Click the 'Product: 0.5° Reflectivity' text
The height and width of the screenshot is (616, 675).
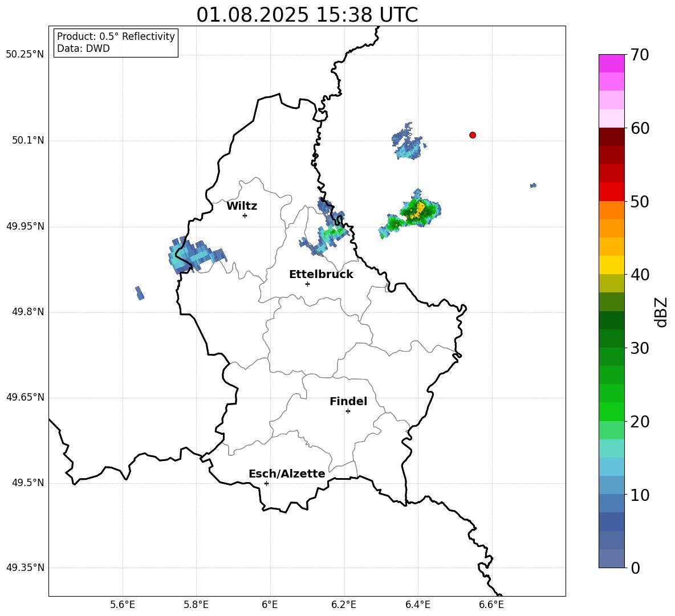(x=116, y=36)
